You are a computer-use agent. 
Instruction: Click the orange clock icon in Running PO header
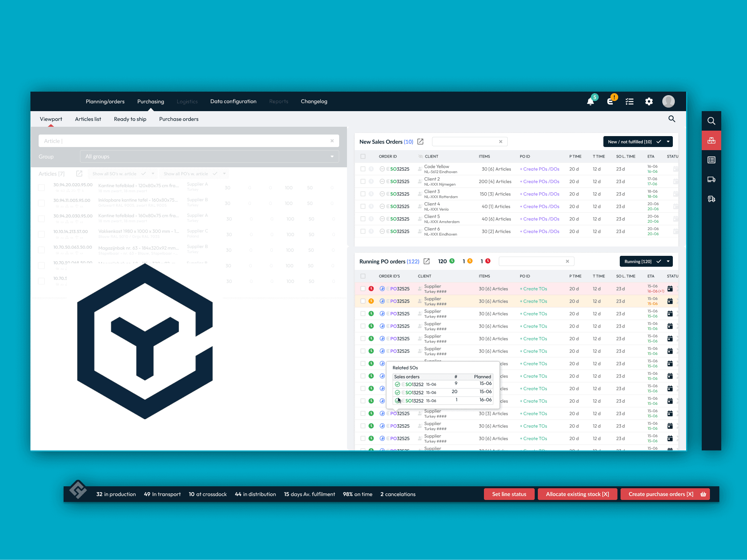pos(470,261)
